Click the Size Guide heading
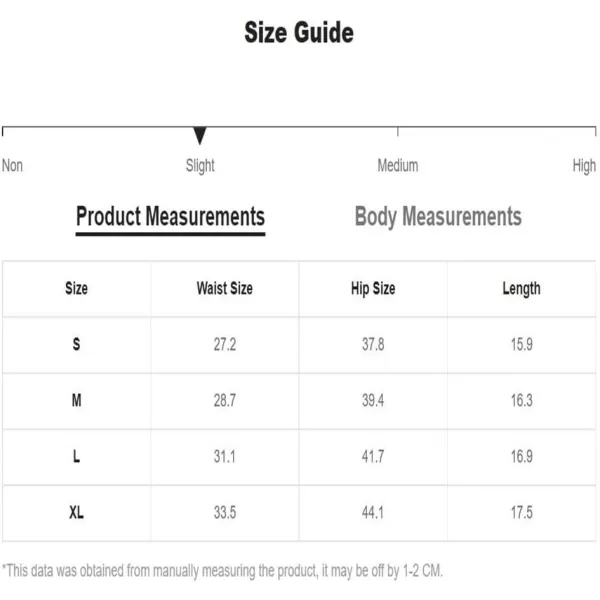Image resolution: width=600 pixels, height=600 pixels. [299, 32]
